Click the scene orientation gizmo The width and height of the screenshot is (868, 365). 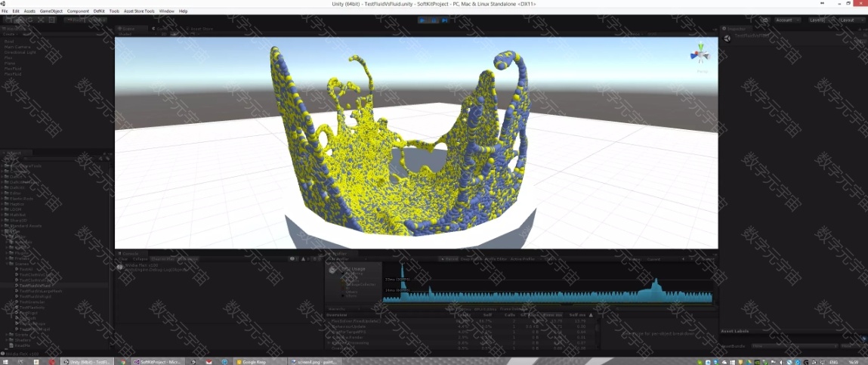click(x=700, y=55)
